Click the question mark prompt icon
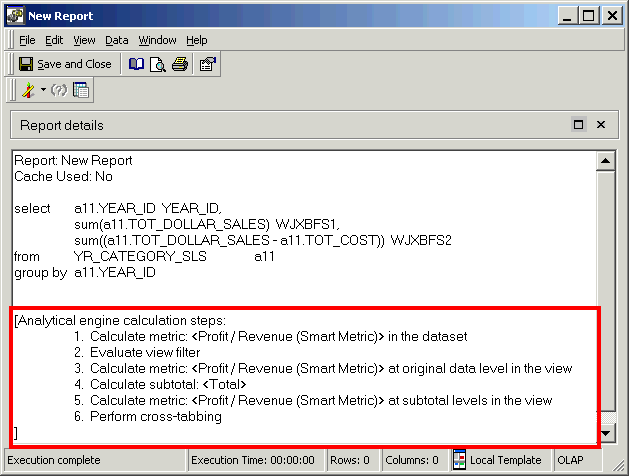The width and height of the screenshot is (629, 476). 58,90
